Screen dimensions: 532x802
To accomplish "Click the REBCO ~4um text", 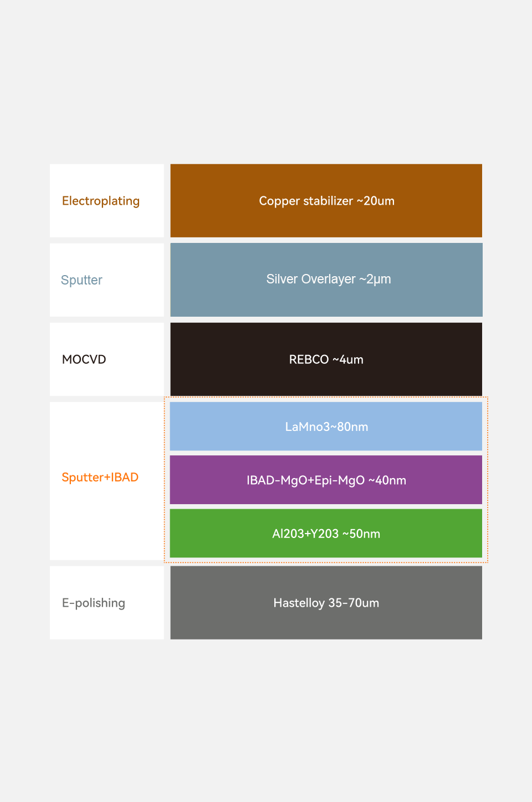I will coord(326,359).
